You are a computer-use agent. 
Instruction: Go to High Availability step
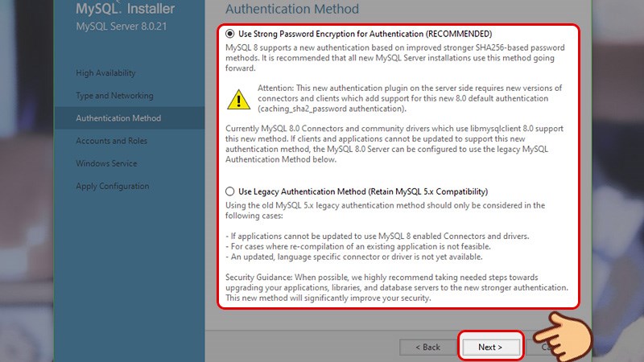coord(105,73)
